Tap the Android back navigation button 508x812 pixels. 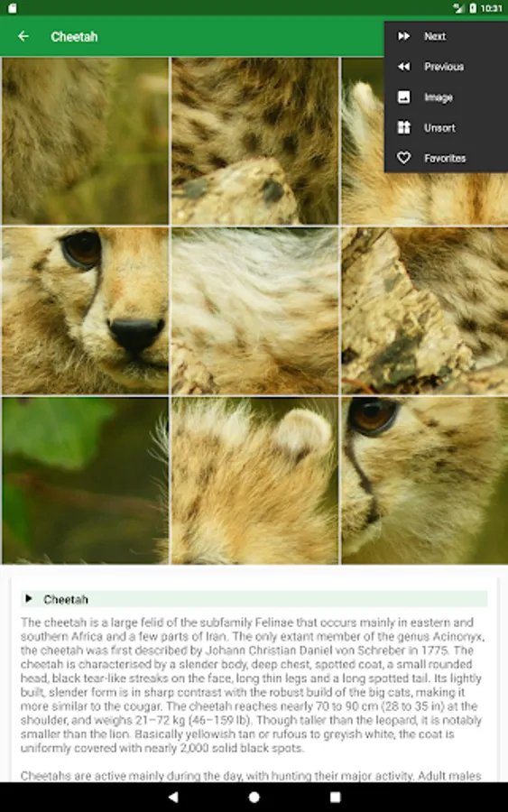(x=173, y=797)
